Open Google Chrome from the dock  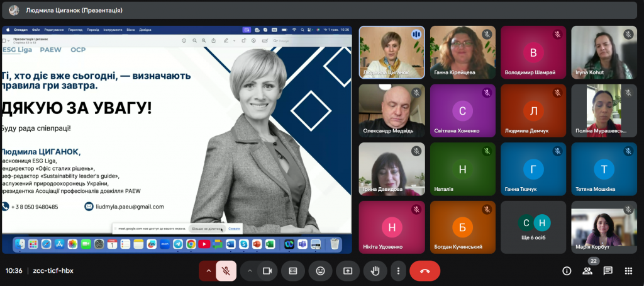click(191, 244)
